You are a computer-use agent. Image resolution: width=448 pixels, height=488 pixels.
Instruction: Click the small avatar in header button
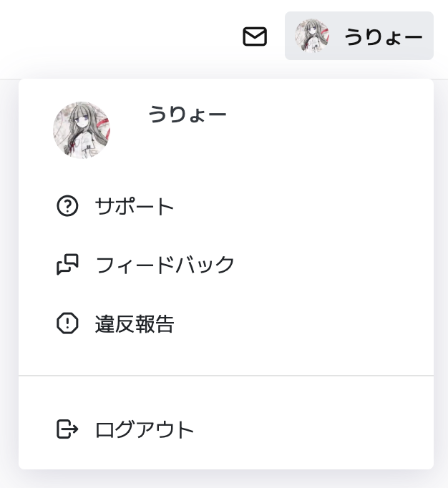tap(313, 36)
